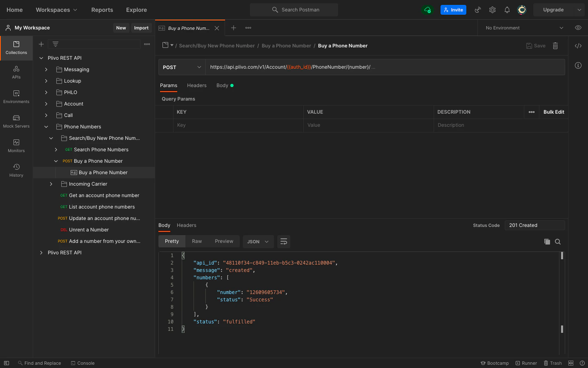This screenshot has width=588, height=368.
Task: Click Bulk Edit for query params
Action: pyautogui.click(x=553, y=112)
